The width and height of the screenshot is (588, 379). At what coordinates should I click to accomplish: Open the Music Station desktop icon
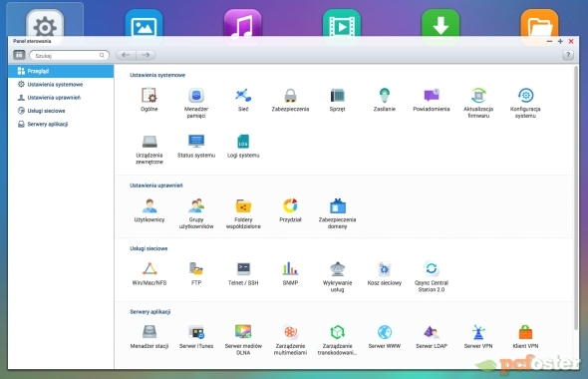[x=242, y=26]
